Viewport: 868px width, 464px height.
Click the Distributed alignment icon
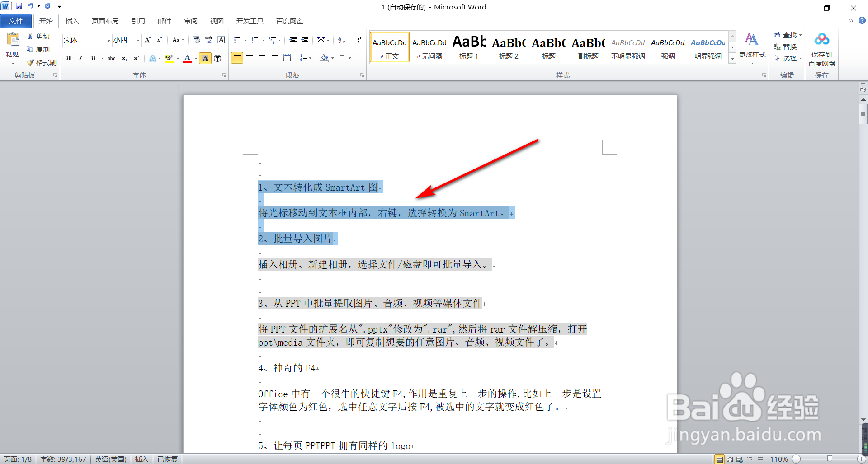pyautogui.click(x=287, y=58)
